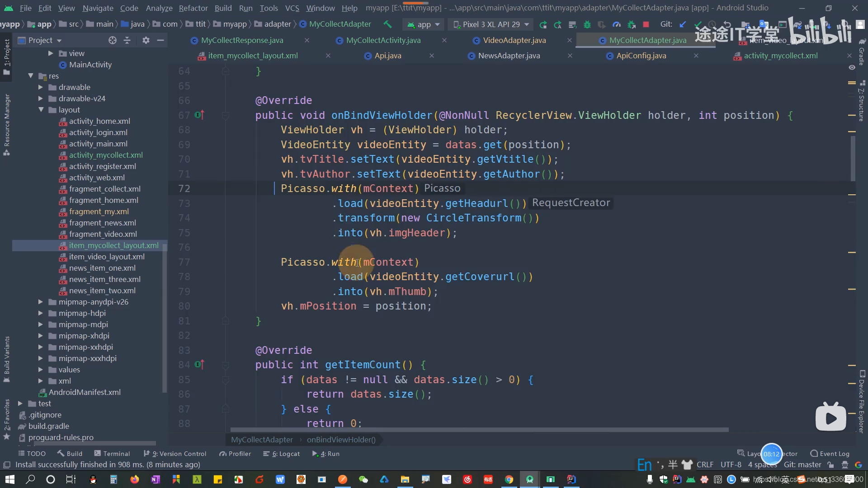Toggle the 1: Project tool window stripe
Image resolution: width=868 pixels, height=488 pixels.
point(6,56)
